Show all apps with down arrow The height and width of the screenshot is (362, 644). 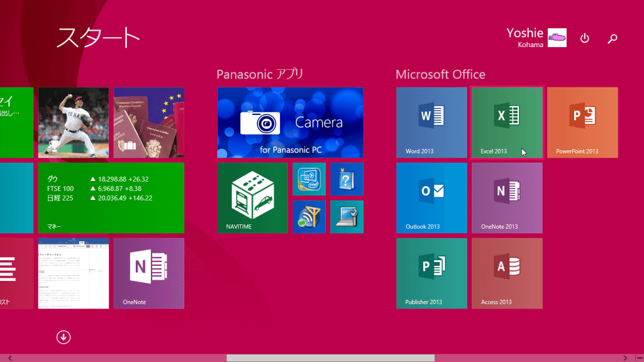[64, 337]
